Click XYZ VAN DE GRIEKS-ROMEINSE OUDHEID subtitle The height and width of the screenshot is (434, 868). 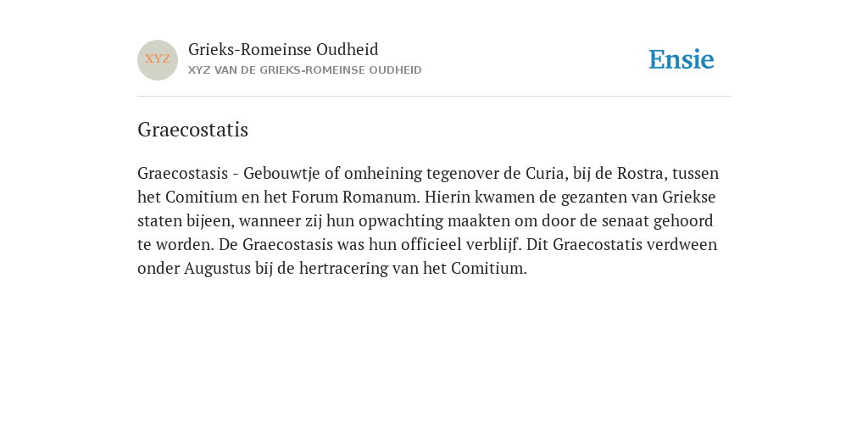coord(305,70)
